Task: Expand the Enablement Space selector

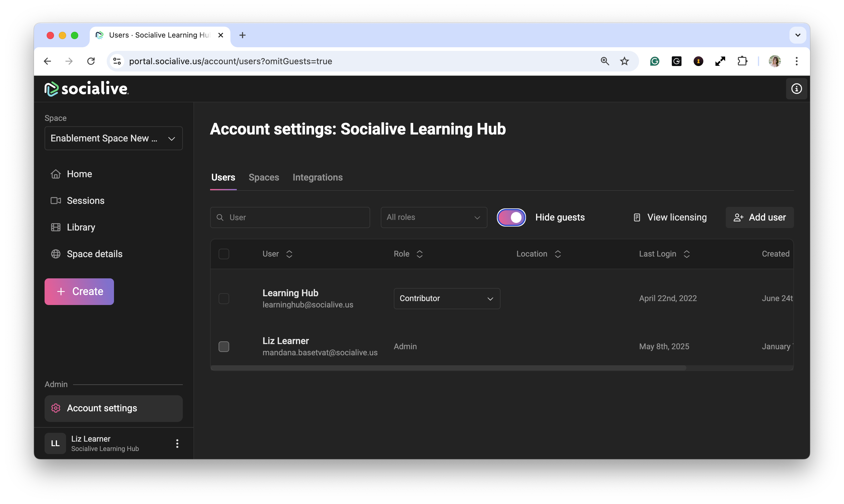Action: [x=113, y=138]
